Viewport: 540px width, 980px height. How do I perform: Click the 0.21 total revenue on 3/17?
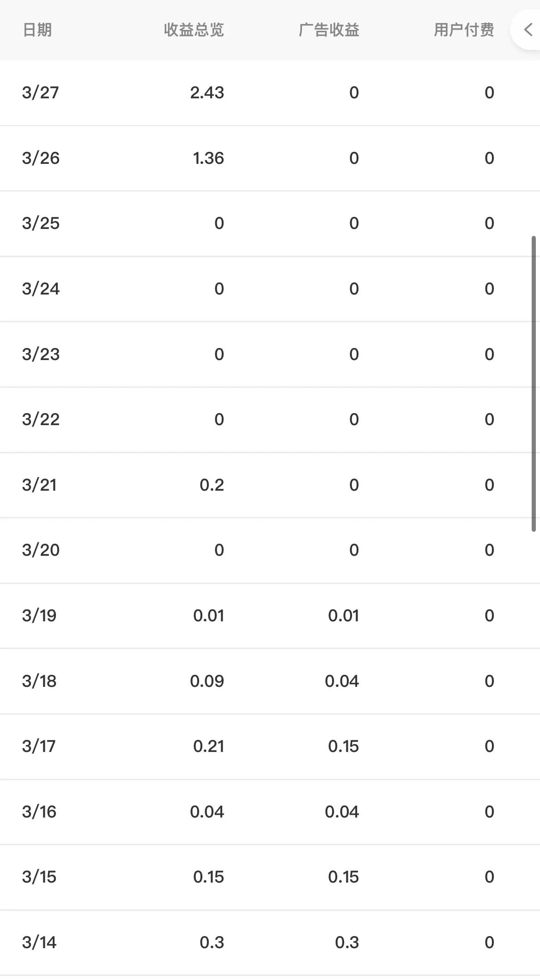208,746
